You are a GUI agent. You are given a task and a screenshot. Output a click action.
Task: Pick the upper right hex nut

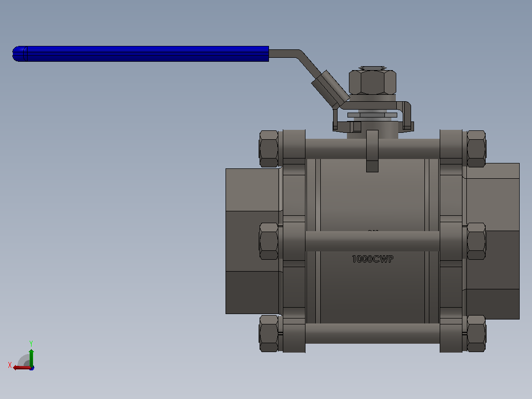coord(476,149)
